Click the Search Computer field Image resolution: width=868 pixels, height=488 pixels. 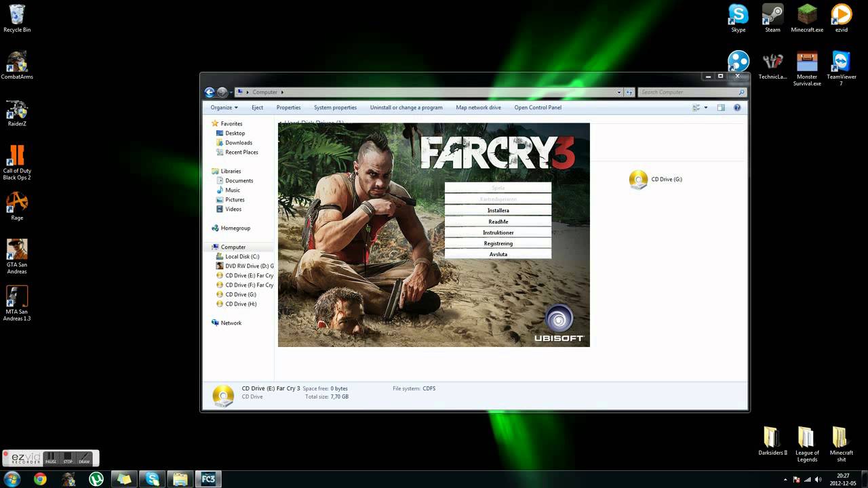click(692, 92)
